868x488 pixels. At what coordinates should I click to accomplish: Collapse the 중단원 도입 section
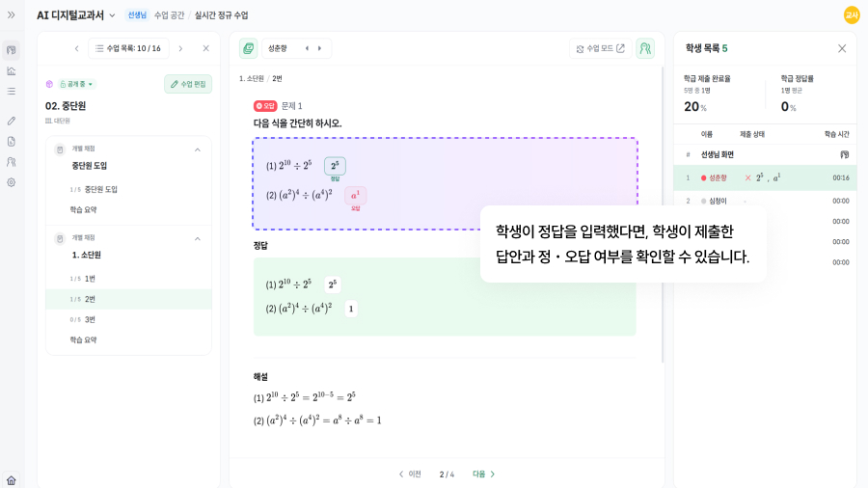pos(198,149)
